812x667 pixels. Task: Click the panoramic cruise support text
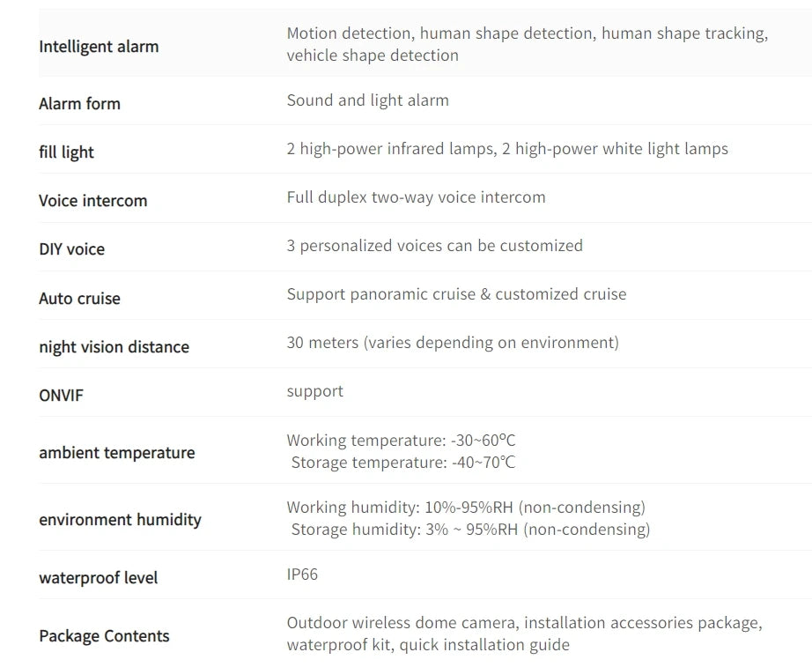tap(456, 294)
